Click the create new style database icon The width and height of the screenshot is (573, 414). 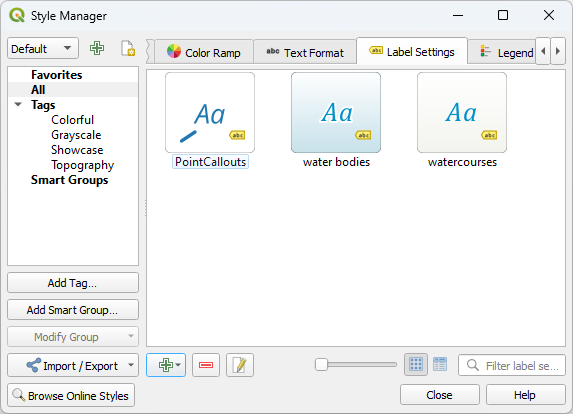coord(97,48)
